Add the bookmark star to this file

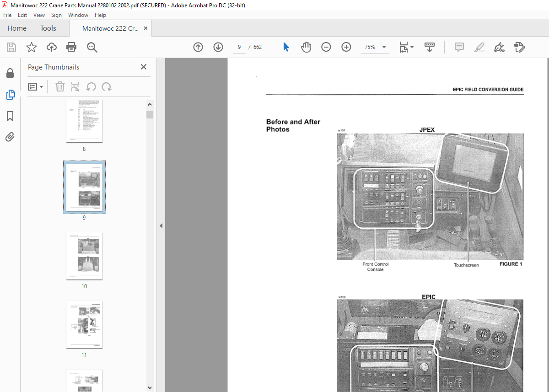(32, 47)
